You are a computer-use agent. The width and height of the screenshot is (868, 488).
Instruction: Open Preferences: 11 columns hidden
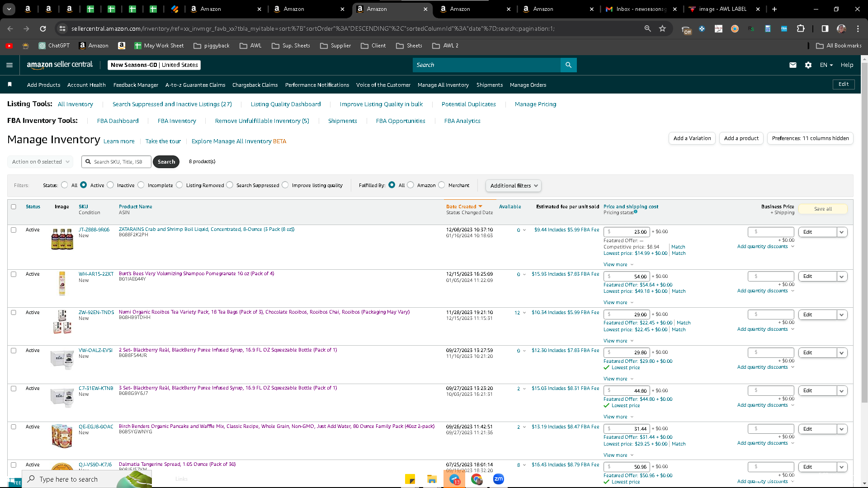click(810, 138)
